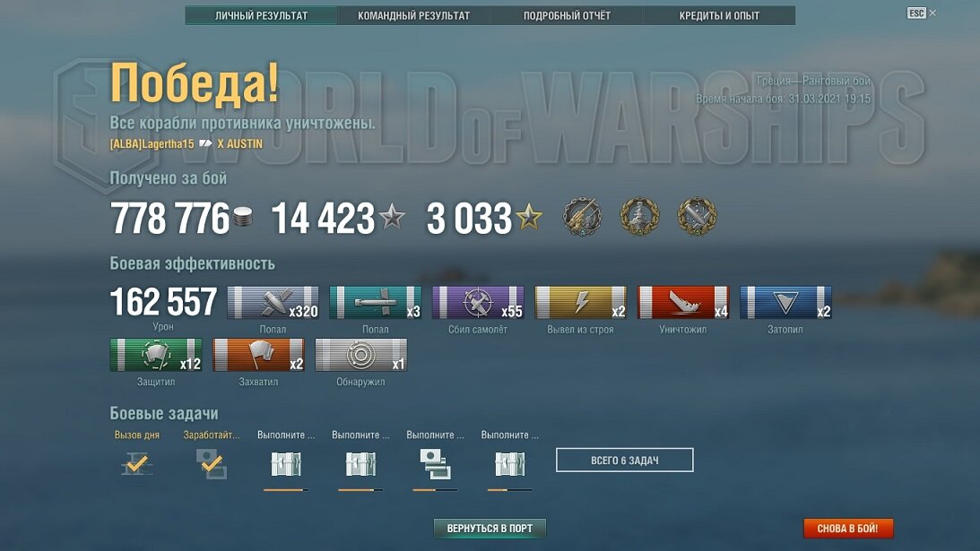Click the player name [ALBA]Lagertha15
This screenshot has width=980, height=551.
tap(152, 143)
